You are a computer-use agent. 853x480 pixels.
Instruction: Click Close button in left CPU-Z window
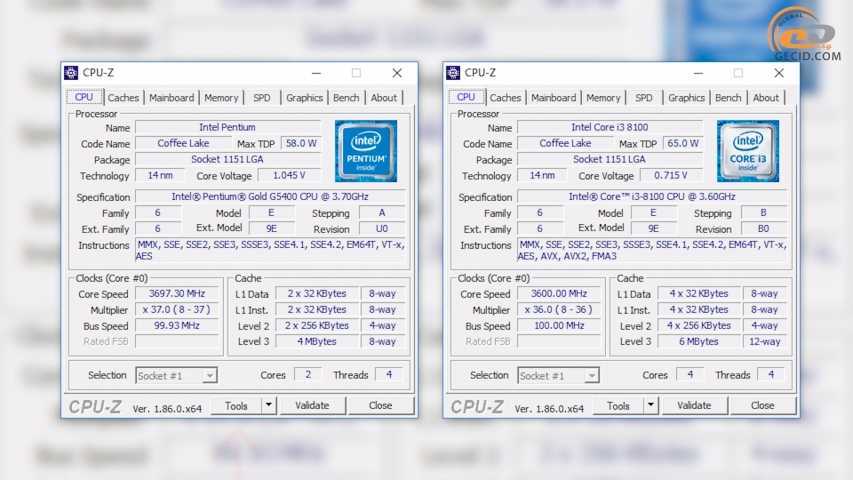pos(380,405)
